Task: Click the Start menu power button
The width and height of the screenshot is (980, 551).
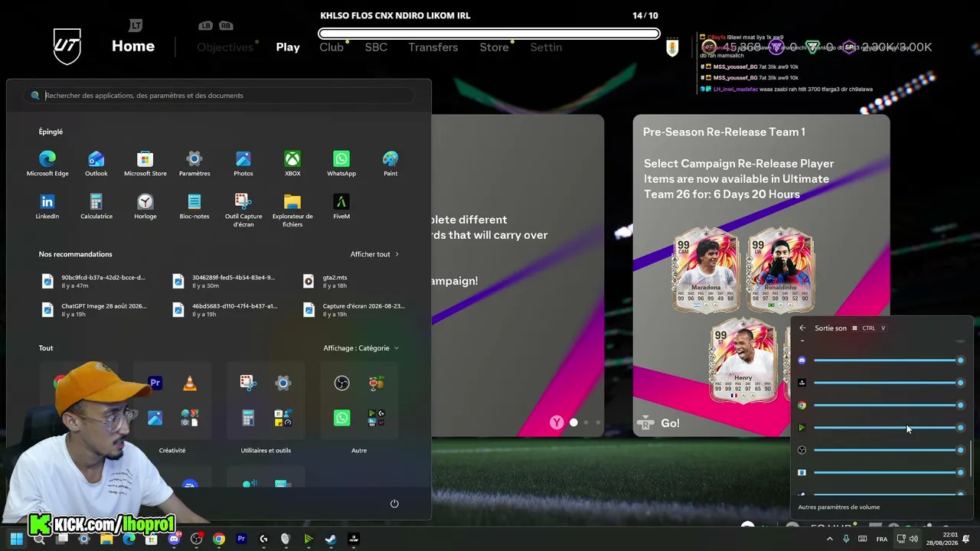Action: click(x=394, y=504)
